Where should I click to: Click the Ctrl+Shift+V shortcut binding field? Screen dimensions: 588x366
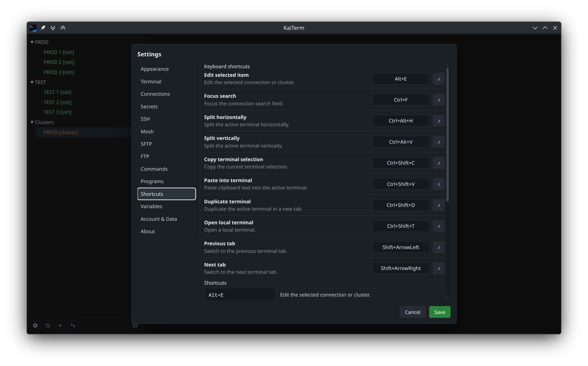(401, 184)
